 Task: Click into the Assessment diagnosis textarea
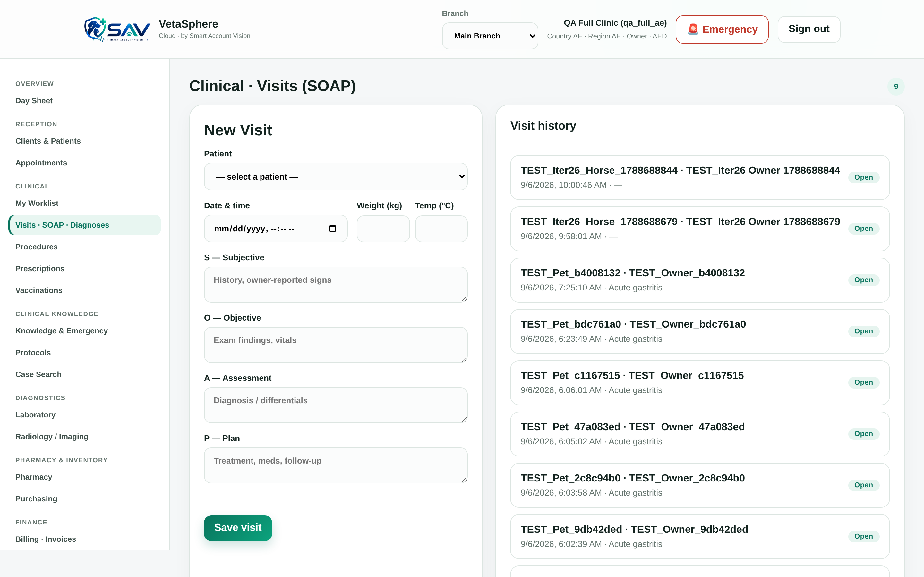(x=336, y=405)
